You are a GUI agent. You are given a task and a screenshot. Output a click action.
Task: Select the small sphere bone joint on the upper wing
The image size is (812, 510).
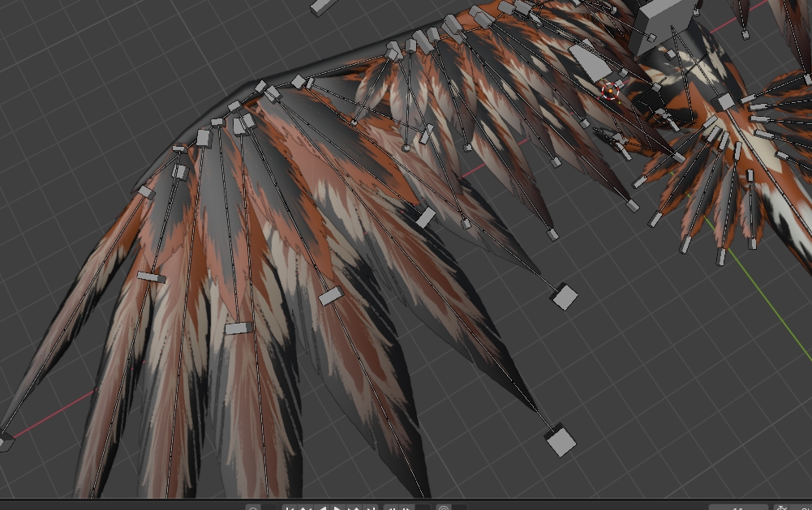coord(406,148)
